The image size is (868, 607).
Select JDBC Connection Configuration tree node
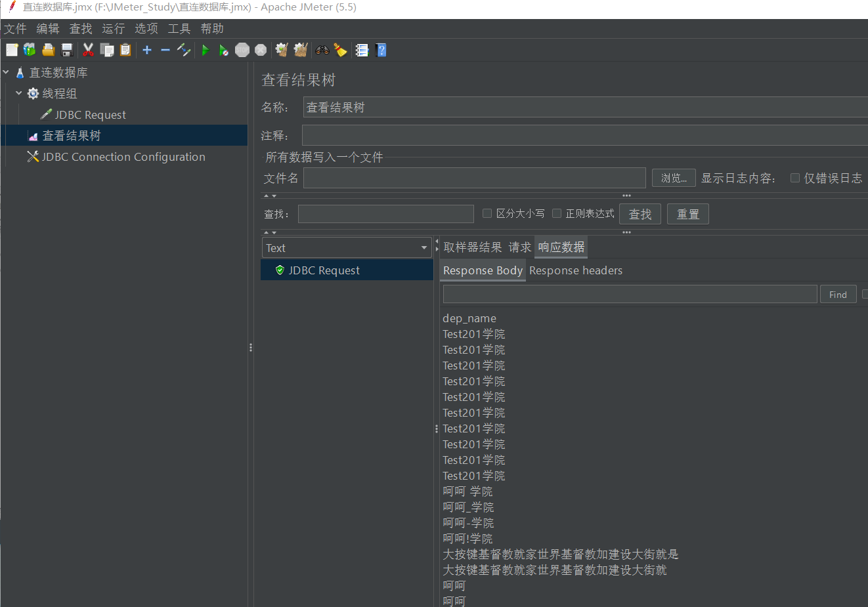(x=123, y=157)
